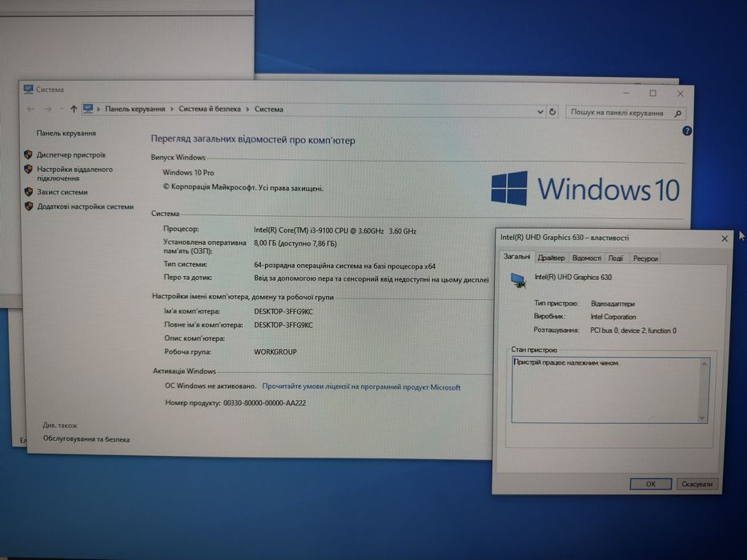Minimize the Система window

coord(626,93)
